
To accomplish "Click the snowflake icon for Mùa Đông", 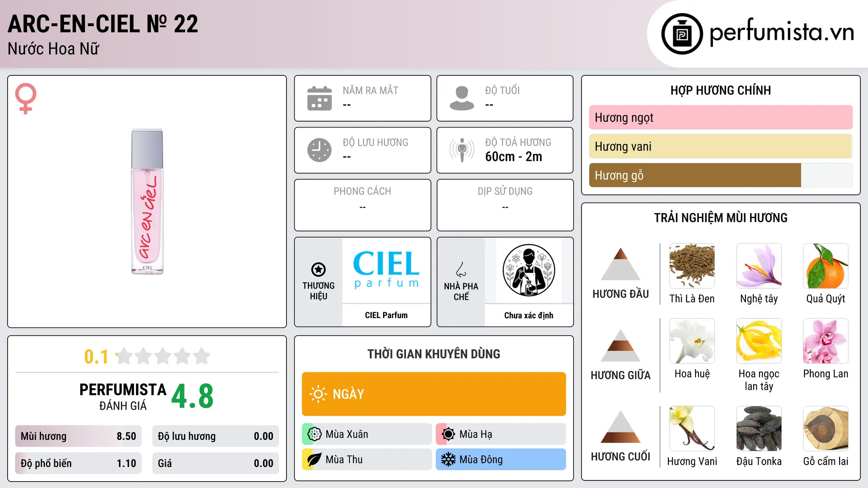I will (448, 460).
